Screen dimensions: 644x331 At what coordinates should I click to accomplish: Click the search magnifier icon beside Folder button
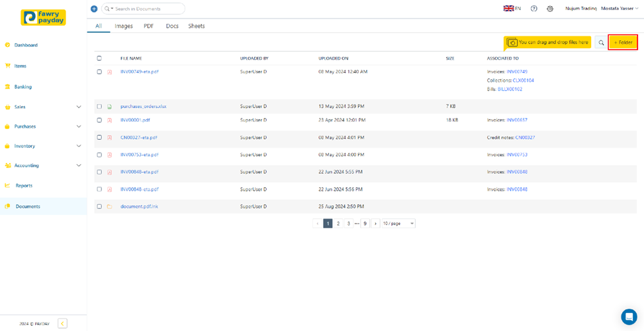click(x=601, y=42)
